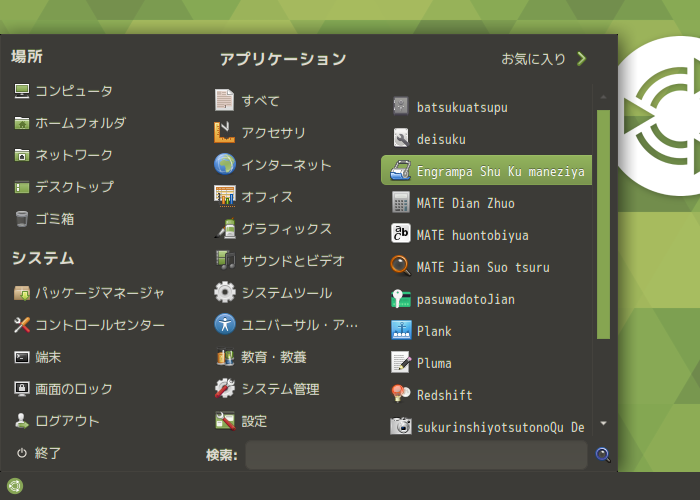This screenshot has width=700, height=500.
Task: Click the 終了 power icon
Action: pyautogui.click(x=21, y=453)
